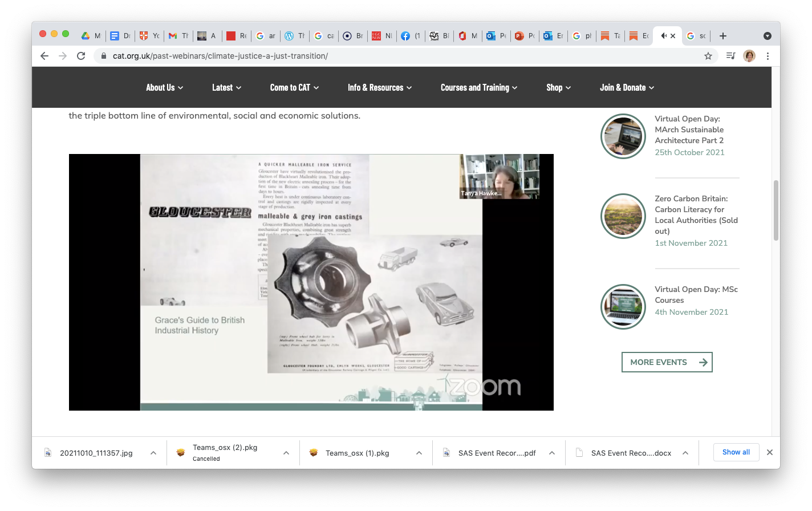Click the 25th October 2021 date text
Viewport: 812px width, 511px height.
point(689,152)
